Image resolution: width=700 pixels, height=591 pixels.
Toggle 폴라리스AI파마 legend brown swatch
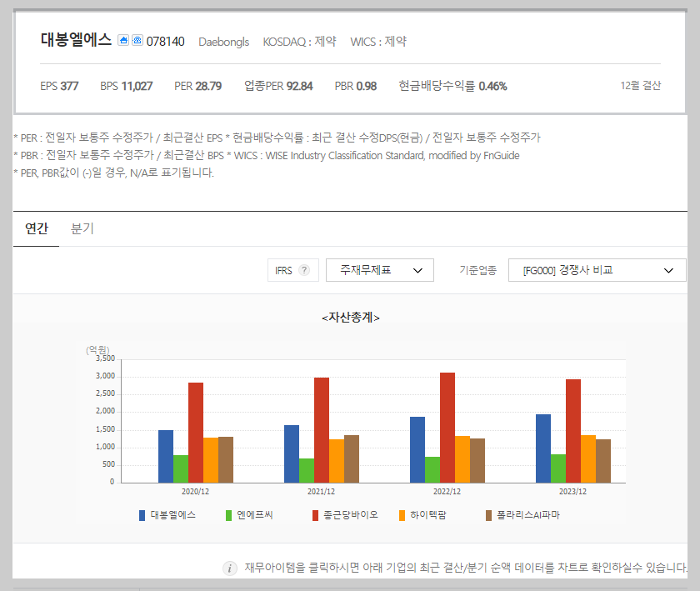pyautogui.click(x=488, y=515)
